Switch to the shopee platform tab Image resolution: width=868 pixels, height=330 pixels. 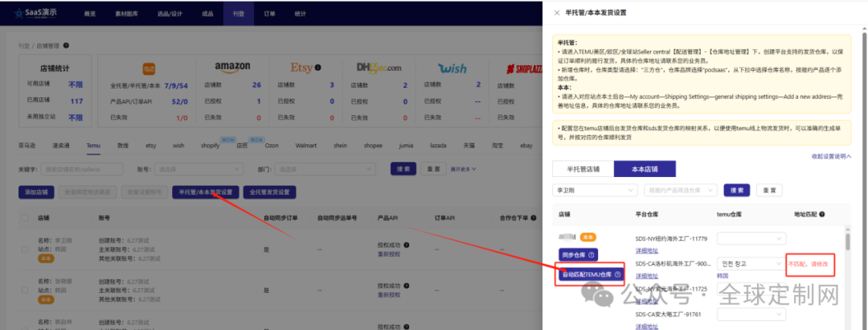[x=373, y=146]
